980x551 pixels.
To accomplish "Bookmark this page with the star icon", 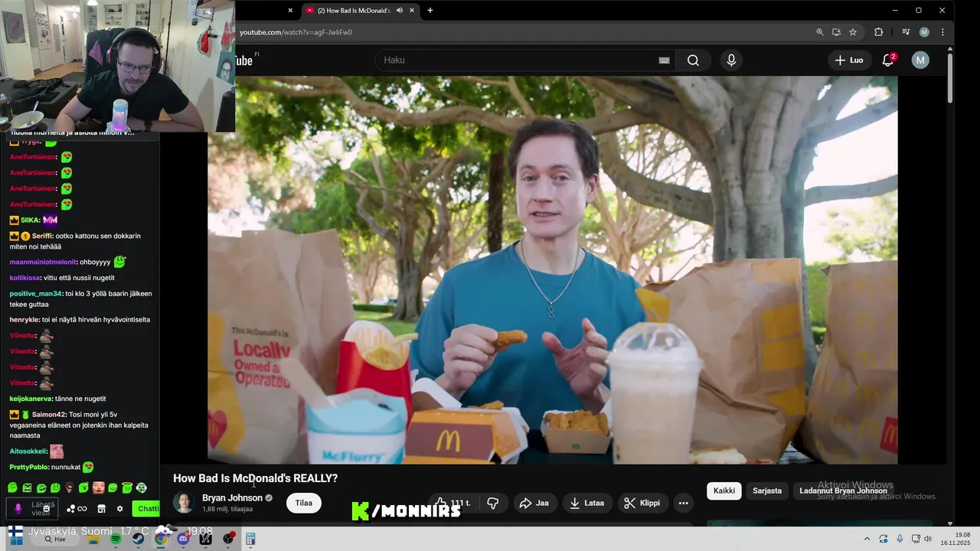I will pos(853,32).
